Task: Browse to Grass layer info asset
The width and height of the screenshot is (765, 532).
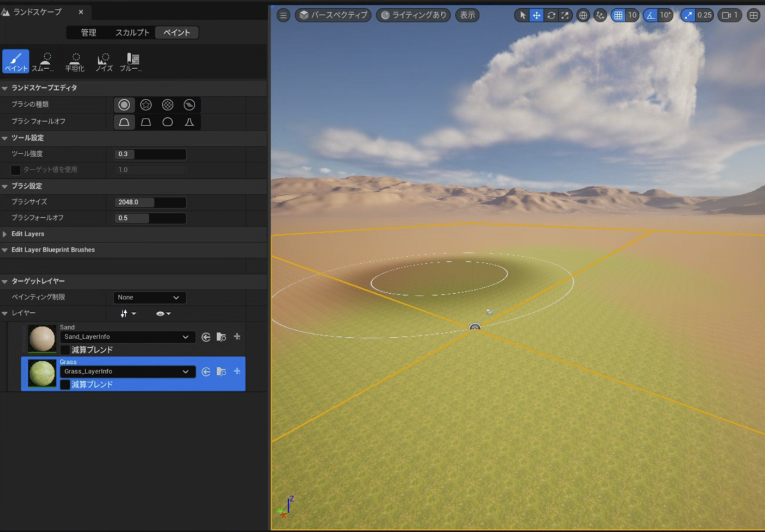Action: coord(221,371)
